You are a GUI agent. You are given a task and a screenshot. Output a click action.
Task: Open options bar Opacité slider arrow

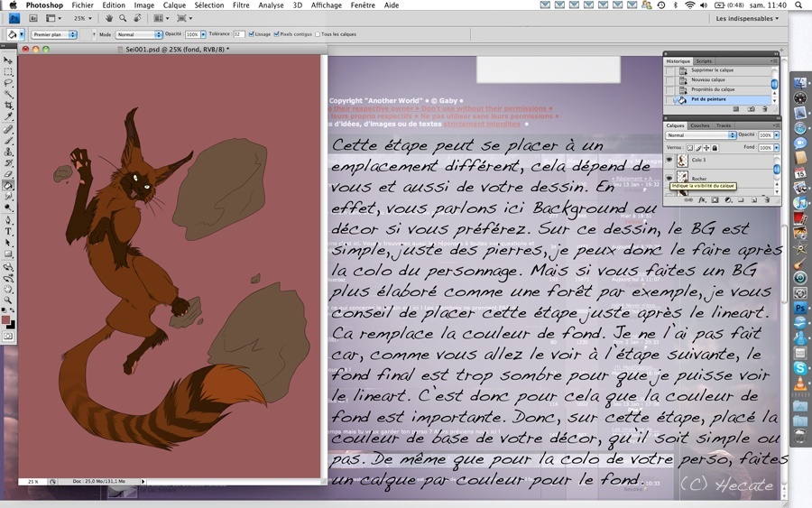[203, 34]
